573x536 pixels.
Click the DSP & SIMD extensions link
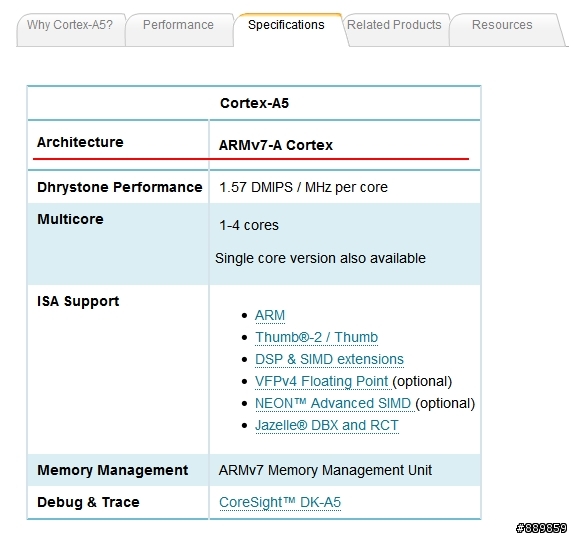coord(329,360)
